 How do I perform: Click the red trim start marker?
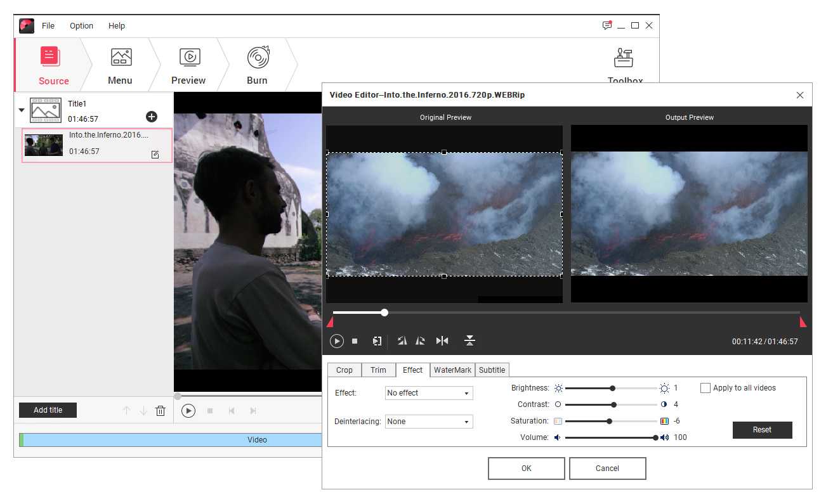tap(330, 322)
